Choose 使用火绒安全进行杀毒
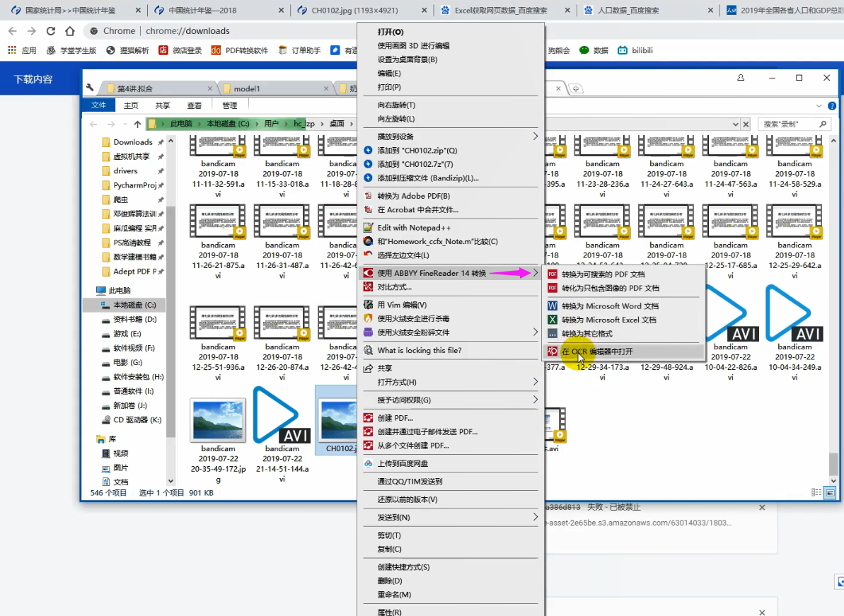The width and height of the screenshot is (844, 616). (413, 318)
